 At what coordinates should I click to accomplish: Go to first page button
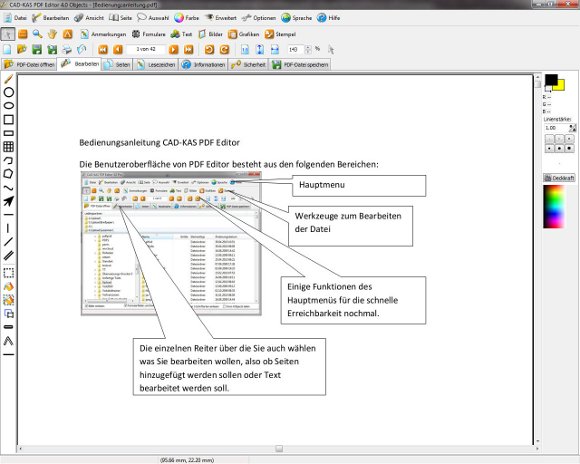[x=103, y=49]
